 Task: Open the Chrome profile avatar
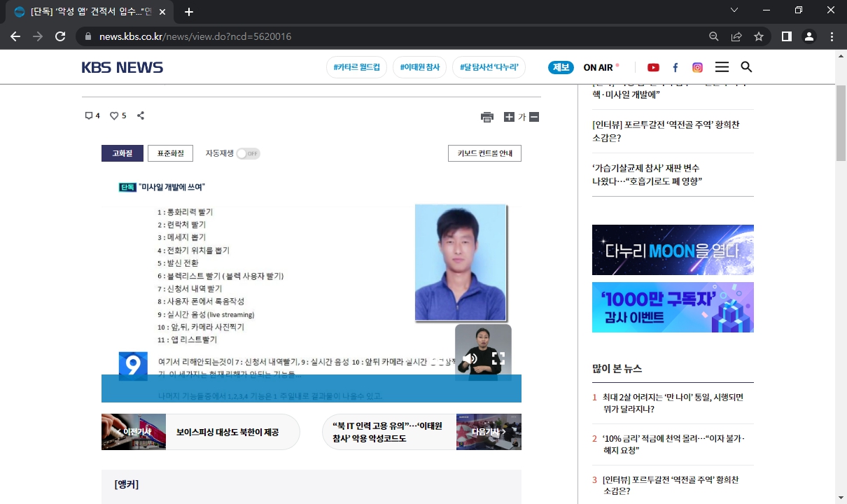click(809, 36)
